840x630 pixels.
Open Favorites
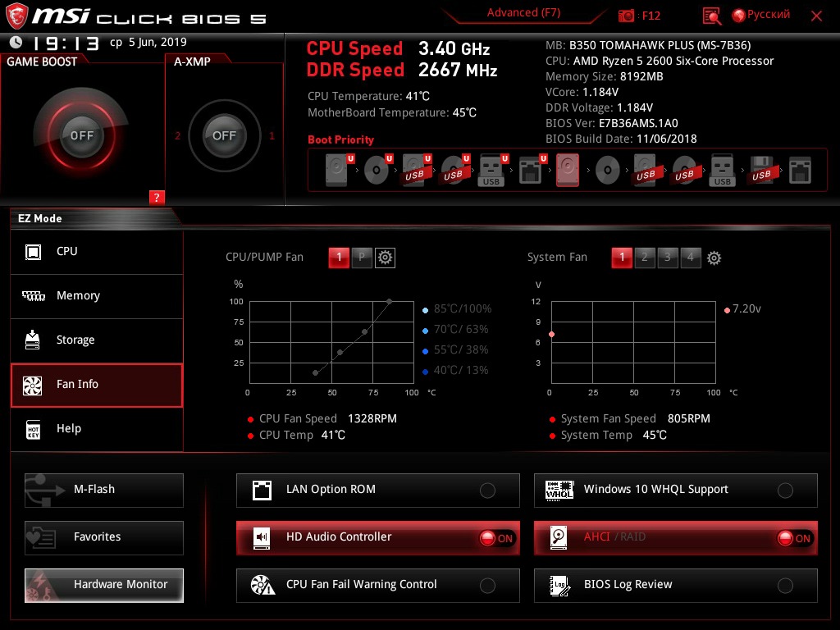tap(104, 538)
